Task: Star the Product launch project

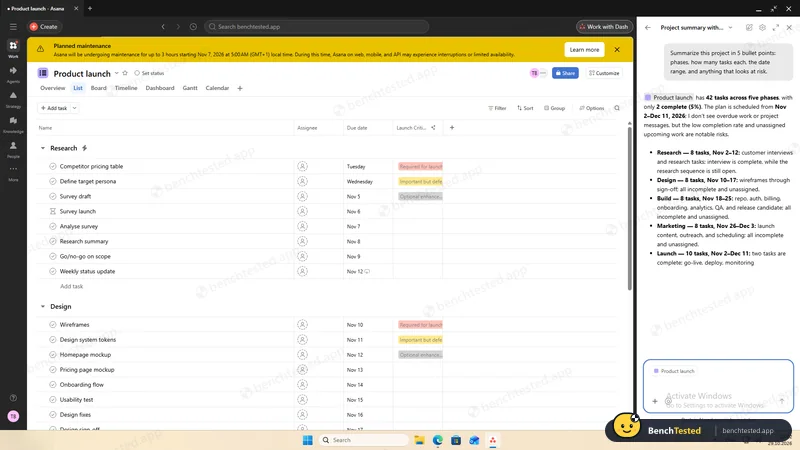Action: tap(125, 73)
